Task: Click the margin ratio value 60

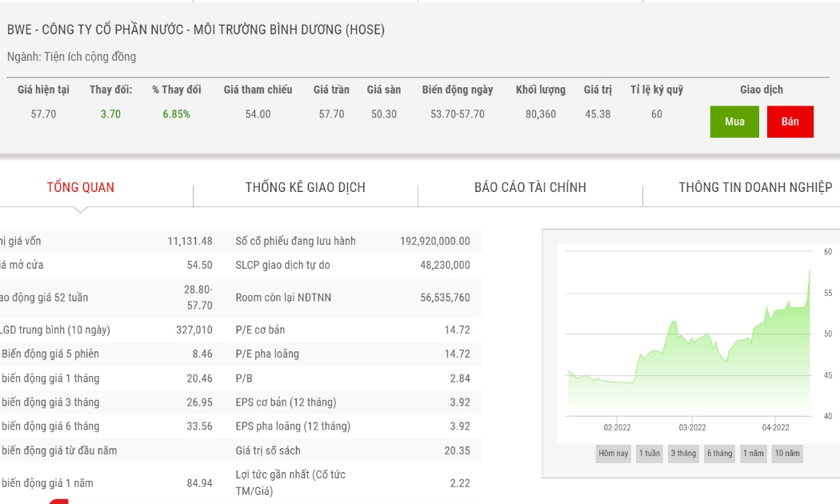Action: (x=657, y=114)
